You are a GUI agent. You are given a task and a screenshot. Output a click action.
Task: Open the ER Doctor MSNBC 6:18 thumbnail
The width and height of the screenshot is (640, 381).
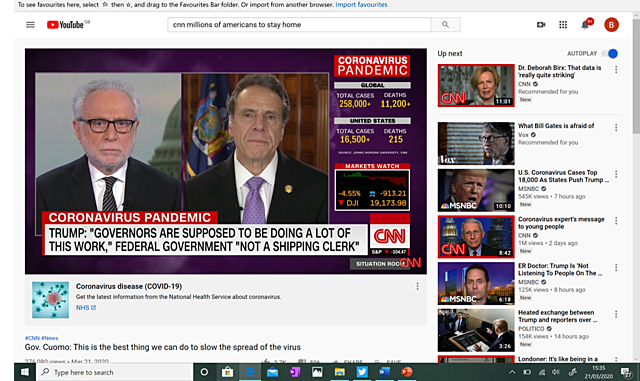coord(476,283)
